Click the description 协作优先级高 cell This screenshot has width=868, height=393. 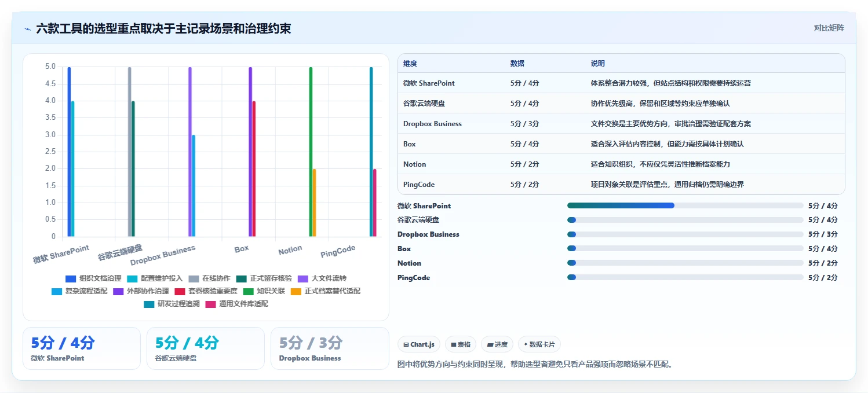(661, 104)
